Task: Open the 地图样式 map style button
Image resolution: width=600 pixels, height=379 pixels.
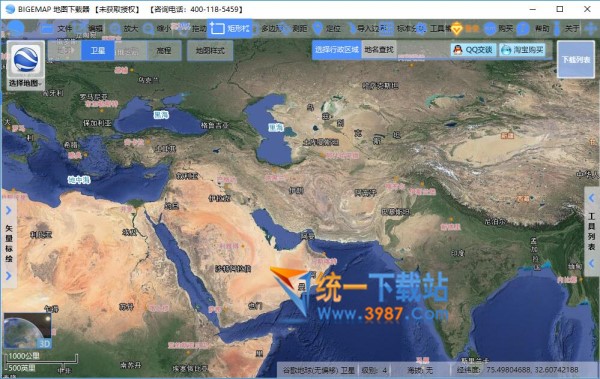Action: coord(210,51)
